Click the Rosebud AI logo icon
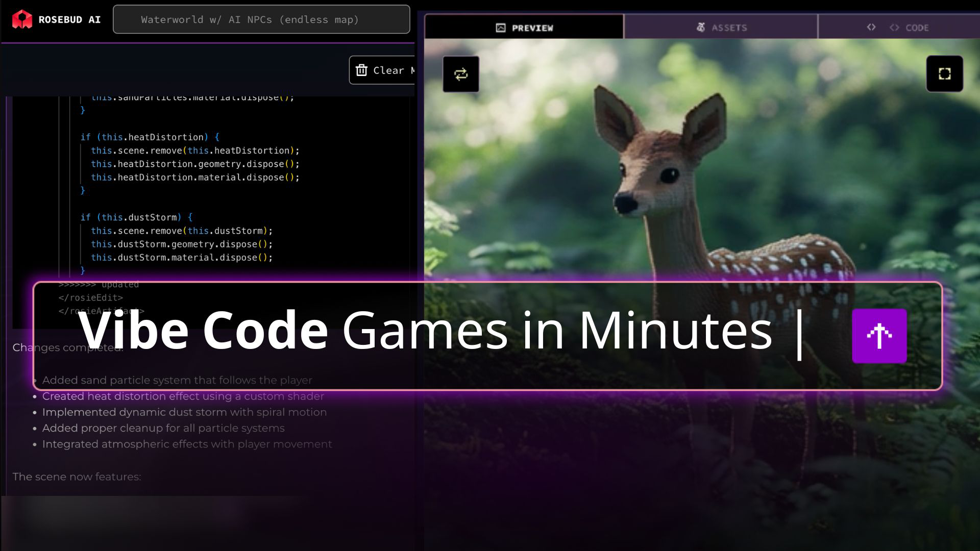The height and width of the screenshot is (551, 980). point(22,19)
